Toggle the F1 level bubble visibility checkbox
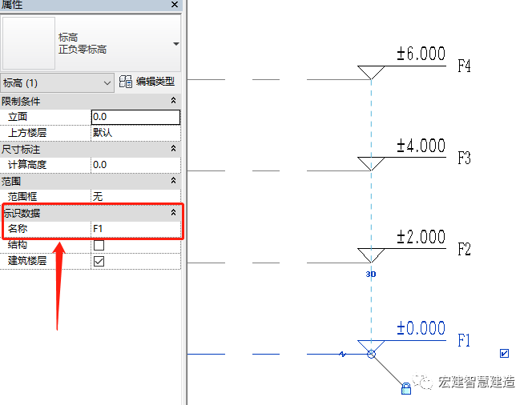 (504, 354)
